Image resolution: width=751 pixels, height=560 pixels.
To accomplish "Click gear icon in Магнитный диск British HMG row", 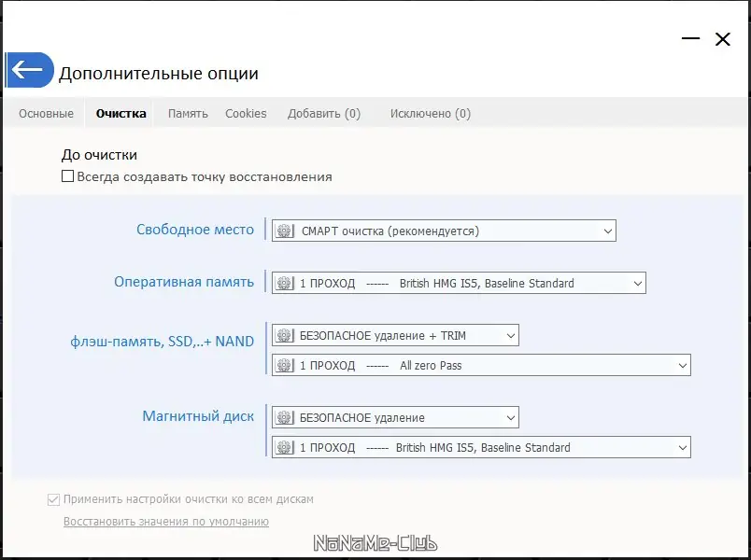I will click(284, 447).
